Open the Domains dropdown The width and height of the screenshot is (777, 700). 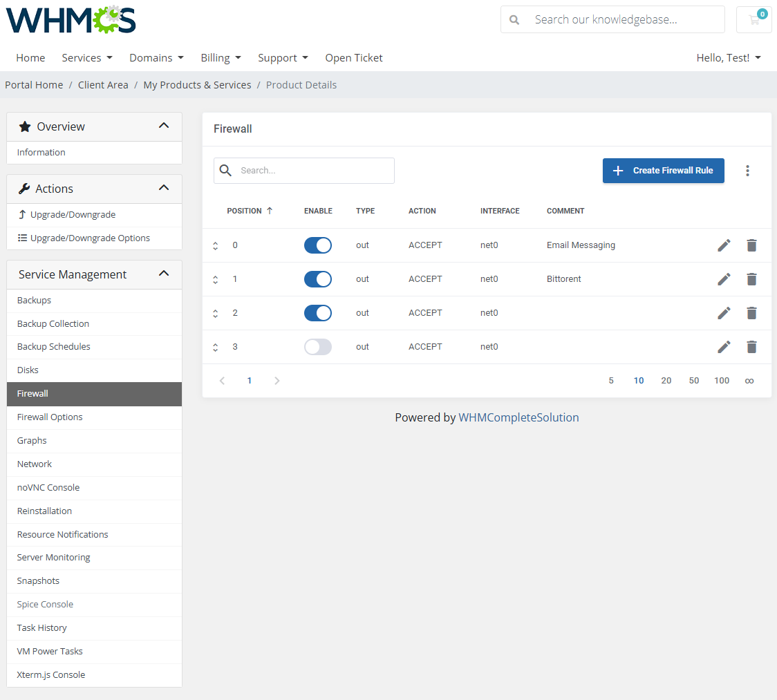[157, 58]
